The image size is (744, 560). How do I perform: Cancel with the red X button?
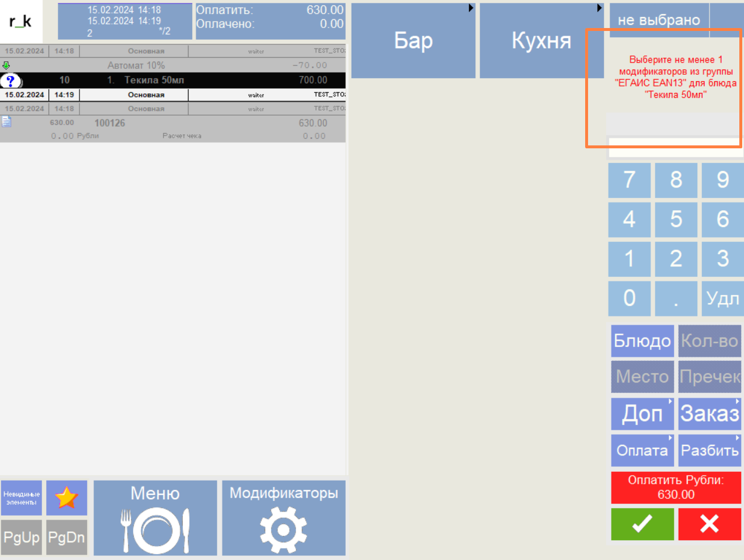710,524
